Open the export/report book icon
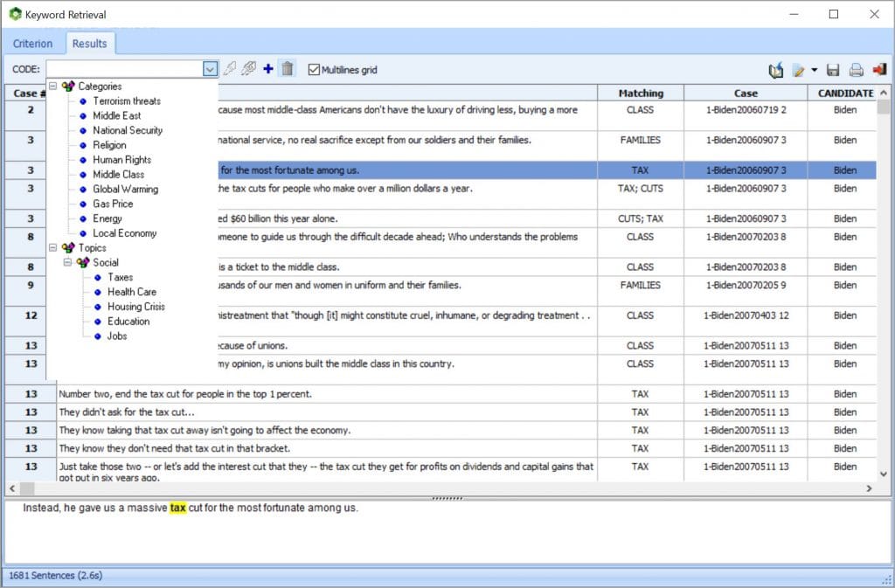The image size is (895, 588). click(776, 69)
